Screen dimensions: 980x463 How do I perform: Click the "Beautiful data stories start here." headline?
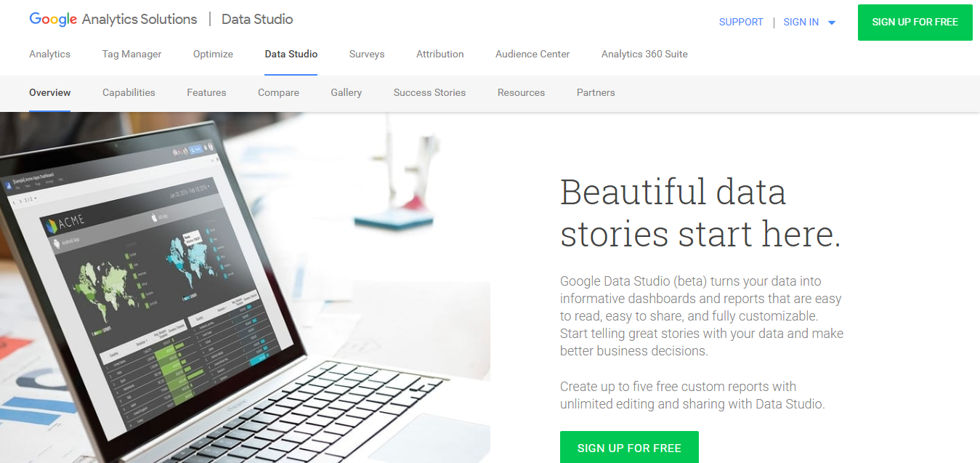[700, 213]
